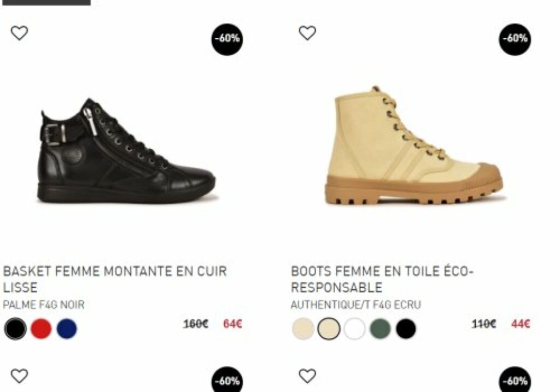Click the Palme F4G Noir reference text
This screenshot has width=560, height=392.
coord(44,305)
